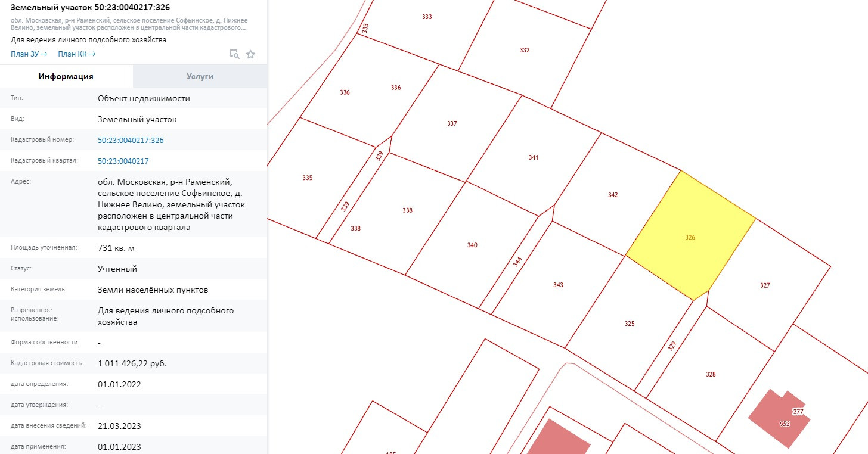Select parcel 343 on the map
This screenshot has height=454, width=868.
(x=558, y=285)
